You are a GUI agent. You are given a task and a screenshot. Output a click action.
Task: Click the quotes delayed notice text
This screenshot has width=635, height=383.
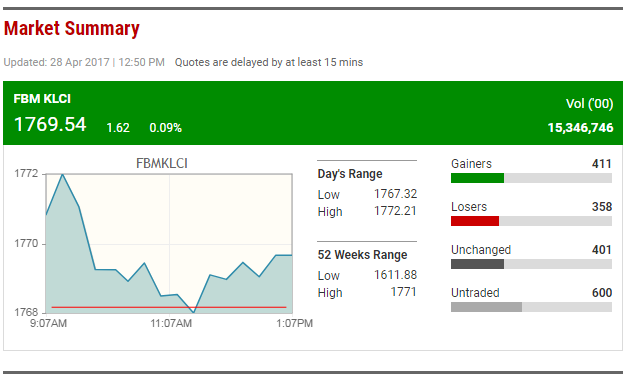pyautogui.click(x=269, y=62)
